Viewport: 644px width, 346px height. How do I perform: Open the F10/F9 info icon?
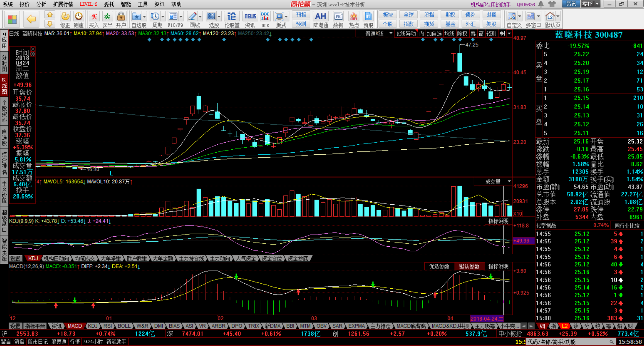[x=173, y=19]
